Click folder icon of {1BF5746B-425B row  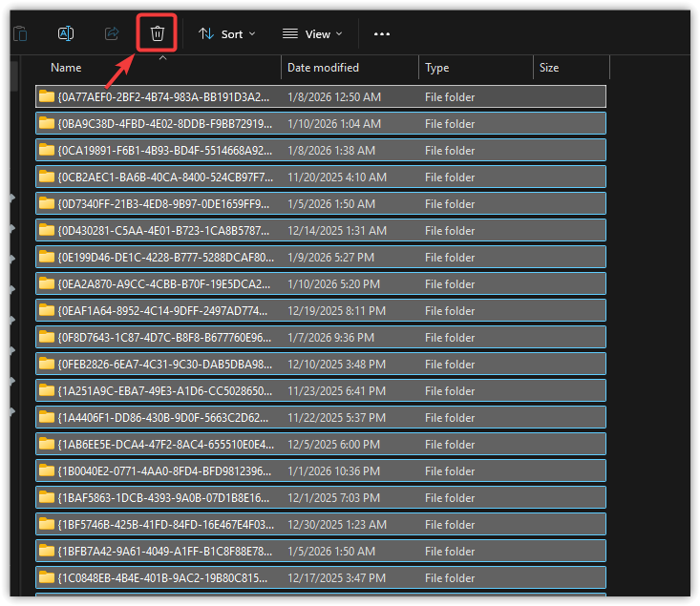(47, 524)
